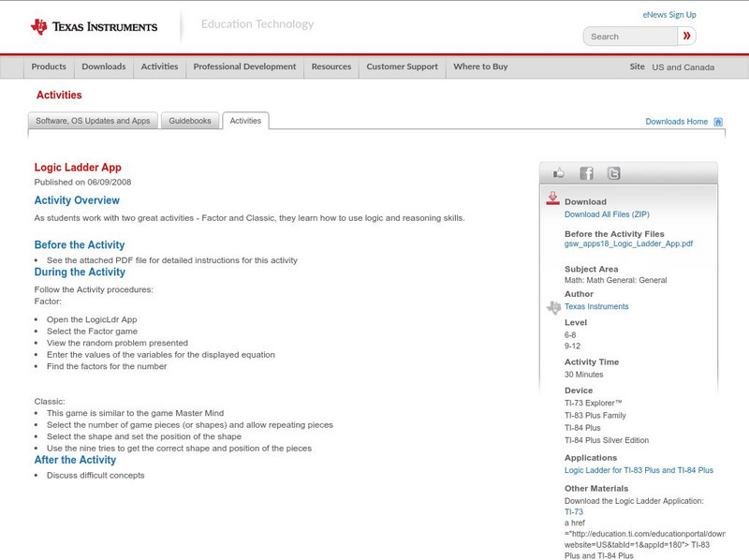
Task: Click the red download arrow icon
Action: coord(553,199)
